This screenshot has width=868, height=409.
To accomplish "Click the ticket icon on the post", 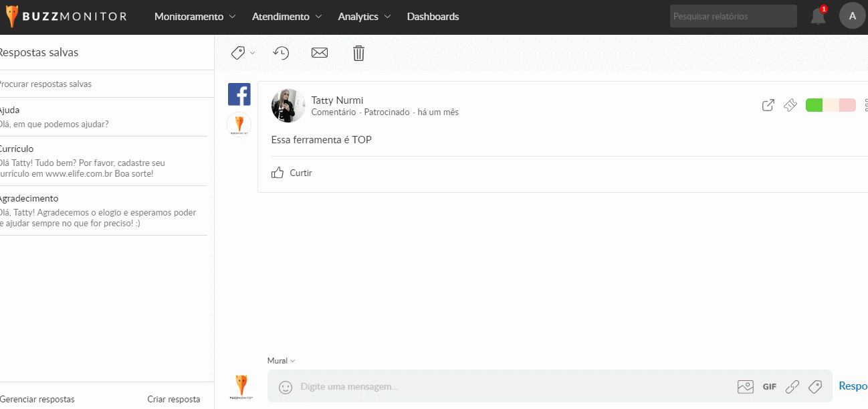I will [x=790, y=105].
